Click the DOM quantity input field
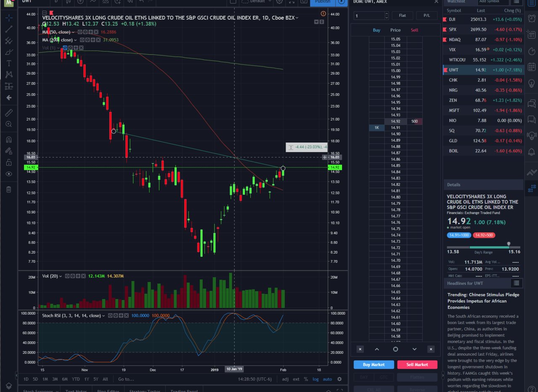Image resolution: width=538 pixels, height=392 pixels. point(369,16)
